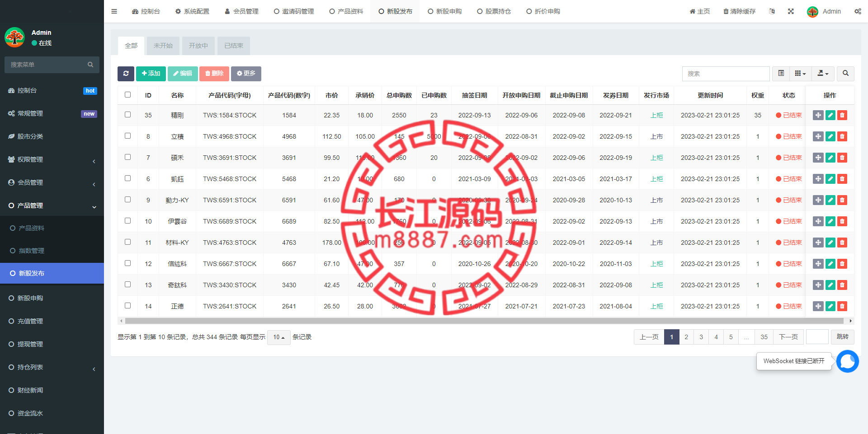Click the 清除缓存 link in header
Screen dimensions: 868x434
tap(739, 11)
